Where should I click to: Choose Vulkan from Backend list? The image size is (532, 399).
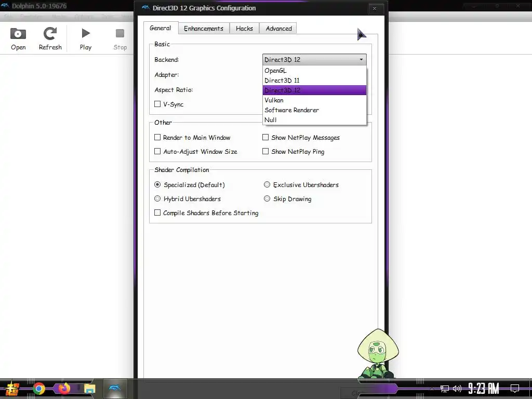pos(314,100)
